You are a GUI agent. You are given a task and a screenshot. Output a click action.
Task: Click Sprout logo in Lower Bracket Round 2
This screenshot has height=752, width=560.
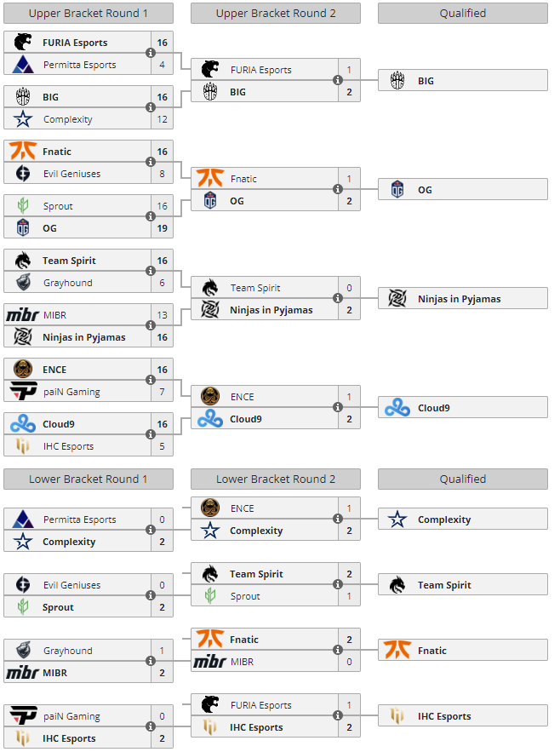210,596
